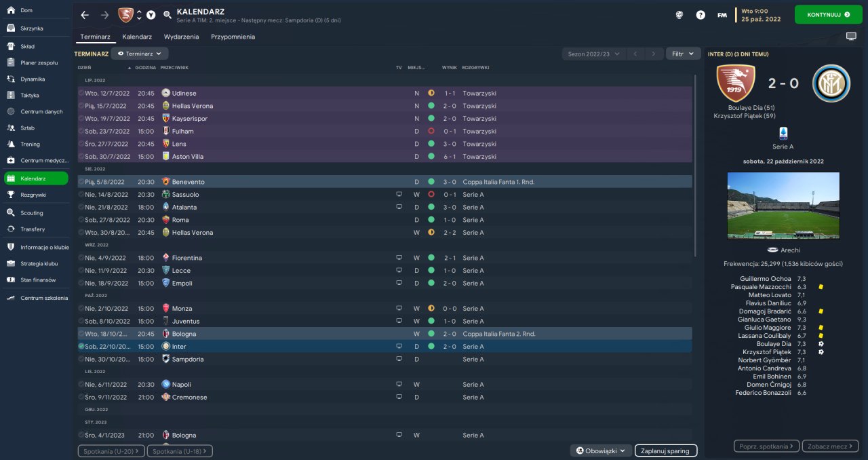
Task: Open the chevron menu beside club badge
Action: [151, 15]
